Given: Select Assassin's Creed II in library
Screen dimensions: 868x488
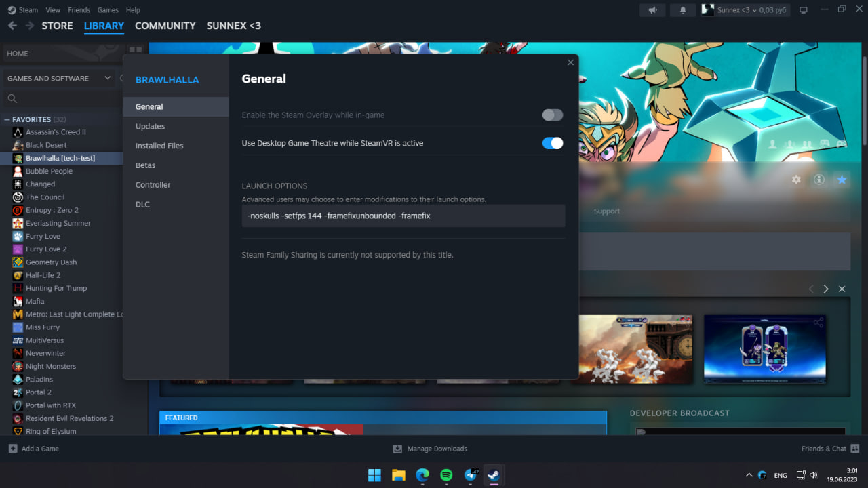Looking at the screenshot, I should point(56,132).
